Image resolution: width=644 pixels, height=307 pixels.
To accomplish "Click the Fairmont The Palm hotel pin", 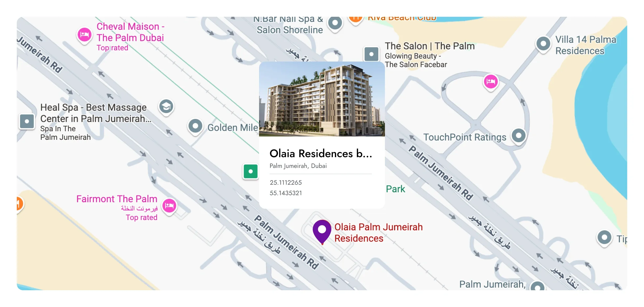I will (169, 206).
